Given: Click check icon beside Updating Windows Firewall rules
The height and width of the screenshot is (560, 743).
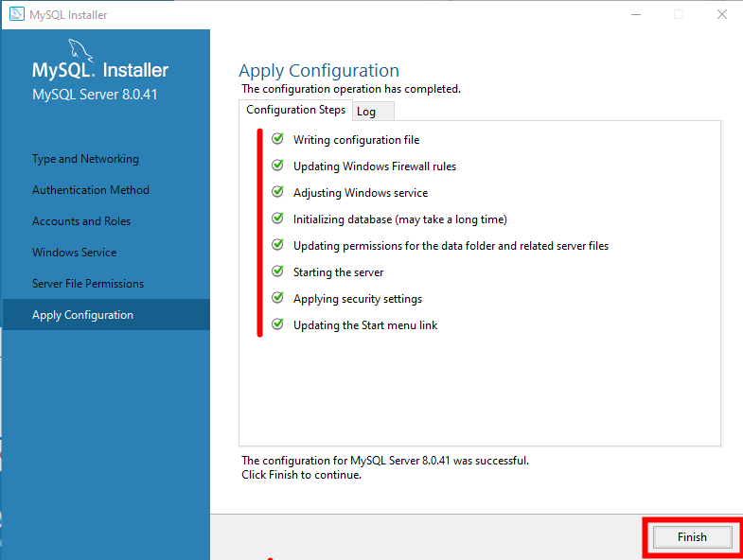Looking at the screenshot, I should tap(277, 166).
